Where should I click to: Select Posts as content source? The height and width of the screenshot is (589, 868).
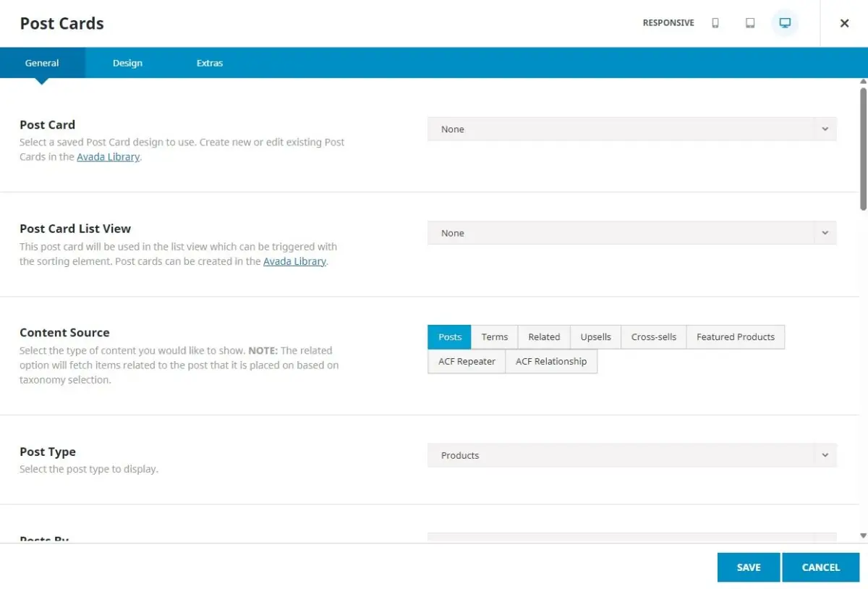[449, 337]
